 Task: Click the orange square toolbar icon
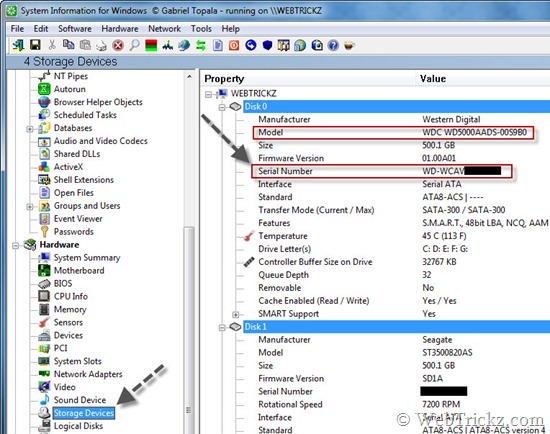(x=234, y=45)
